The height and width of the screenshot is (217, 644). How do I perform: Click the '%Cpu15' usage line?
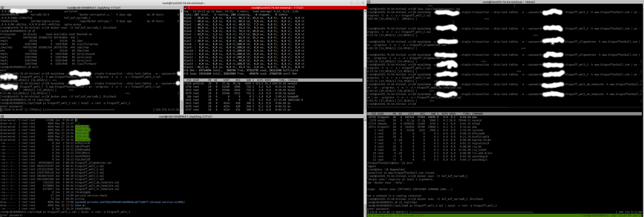(x=244, y=67)
